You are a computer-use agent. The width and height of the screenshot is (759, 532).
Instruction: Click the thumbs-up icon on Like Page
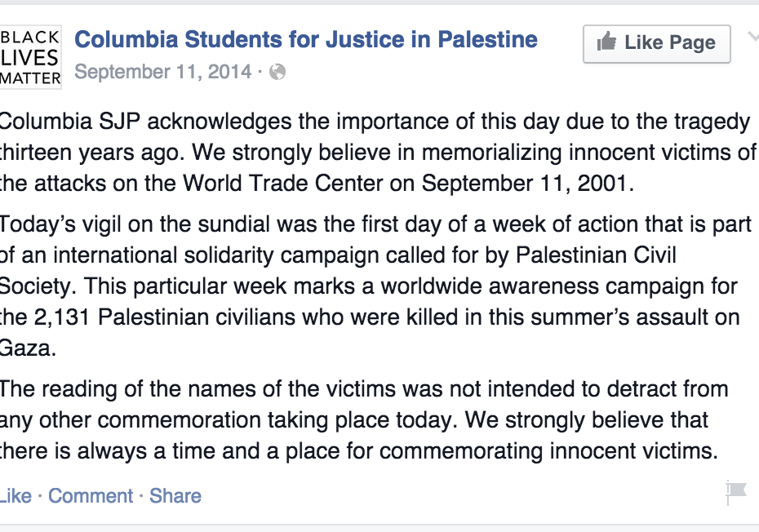[x=606, y=42]
